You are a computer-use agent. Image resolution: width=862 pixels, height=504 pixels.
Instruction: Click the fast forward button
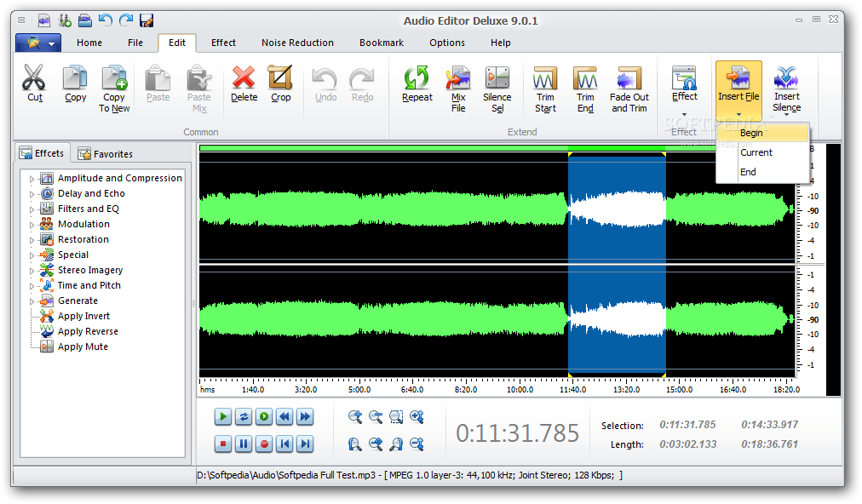(305, 416)
